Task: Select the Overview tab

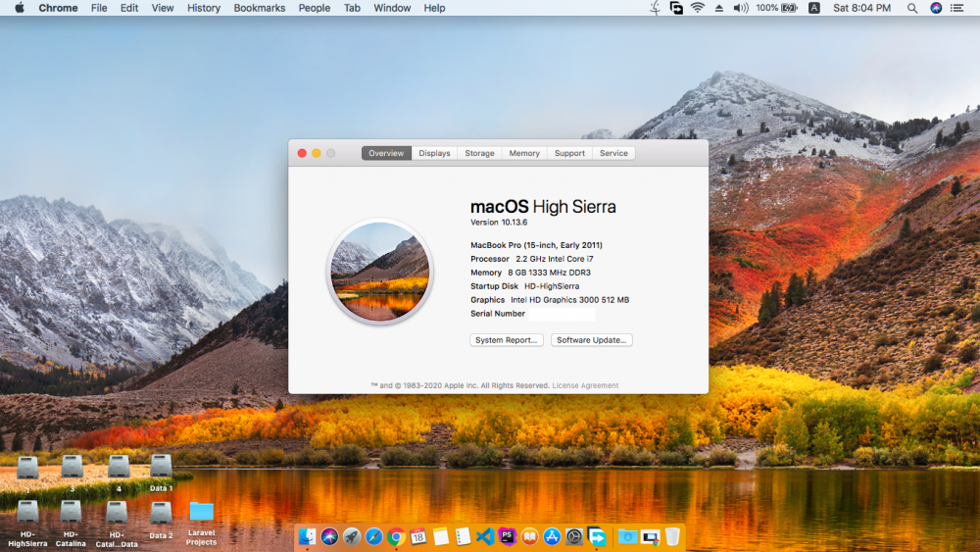Action: [386, 153]
